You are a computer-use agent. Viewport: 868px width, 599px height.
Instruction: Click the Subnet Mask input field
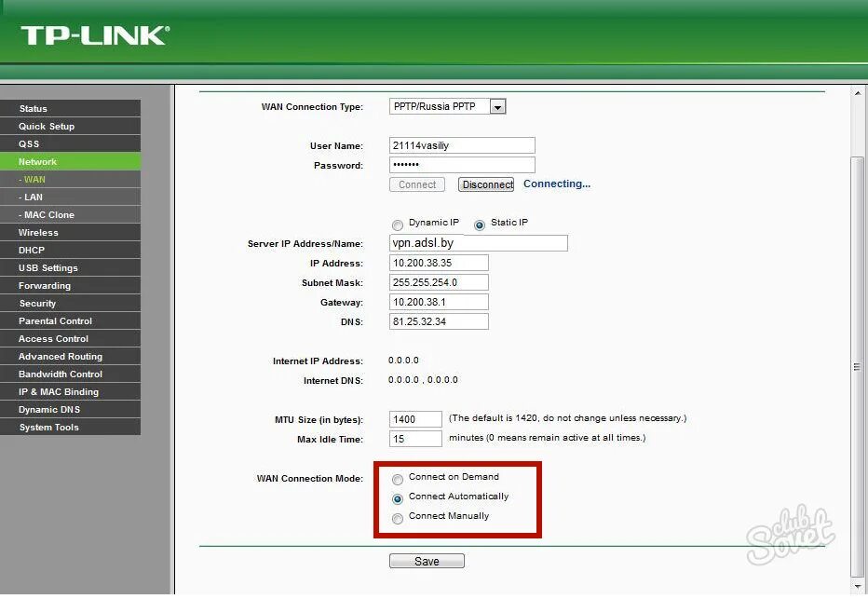point(439,282)
